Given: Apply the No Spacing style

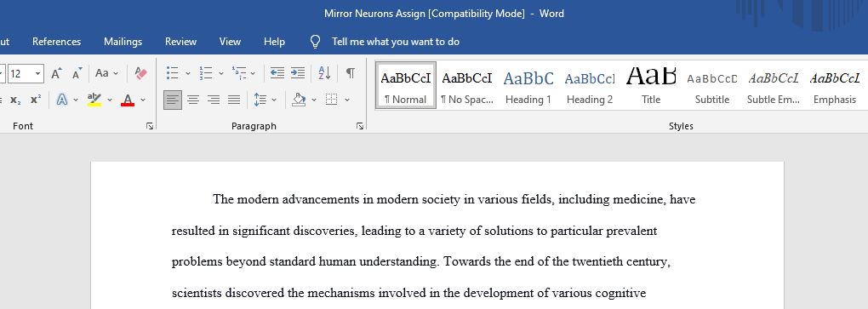Looking at the screenshot, I should [x=466, y=85].
